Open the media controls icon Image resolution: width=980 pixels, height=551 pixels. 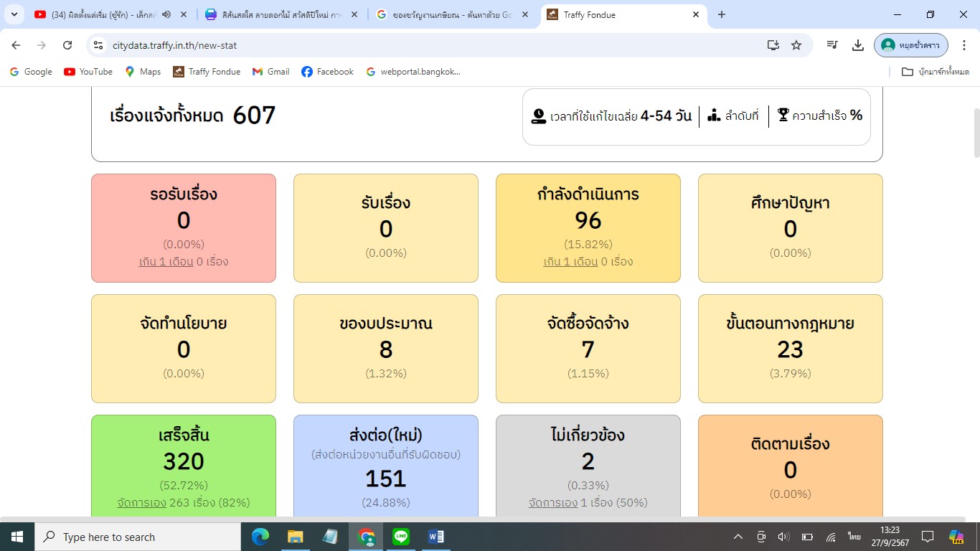tap(832, 45)
